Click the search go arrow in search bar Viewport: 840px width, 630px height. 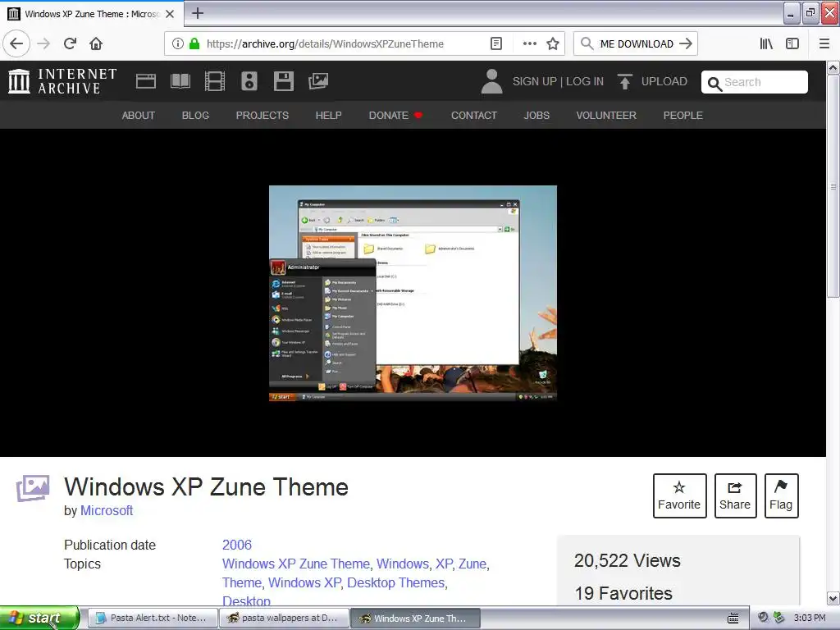point(686,43)
